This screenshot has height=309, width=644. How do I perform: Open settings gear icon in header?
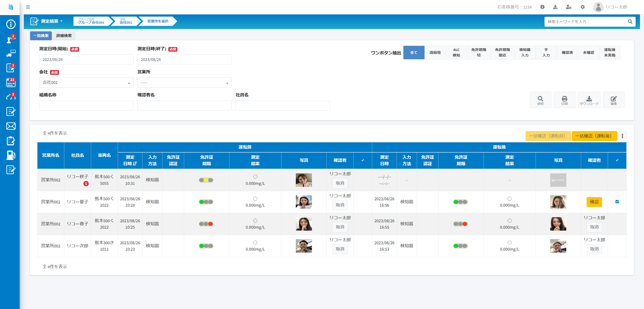[582, 7]
